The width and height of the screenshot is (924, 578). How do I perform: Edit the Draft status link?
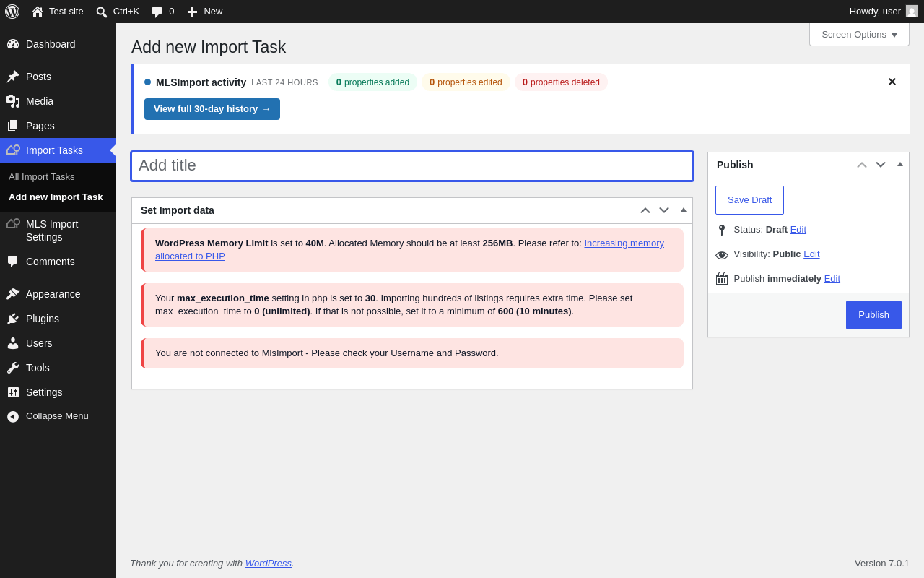pyautogui.click(x=798, y=229)
